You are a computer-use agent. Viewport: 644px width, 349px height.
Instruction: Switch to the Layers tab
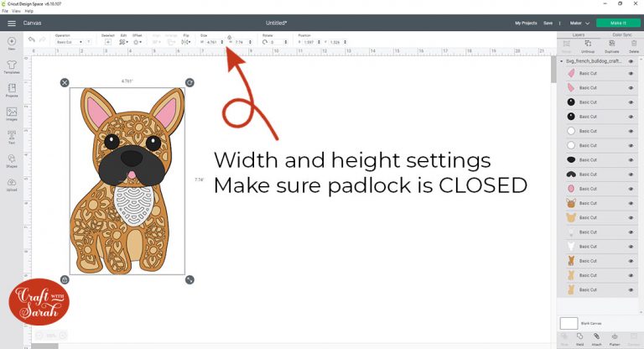pyautogui.click(x=579, y=35)
